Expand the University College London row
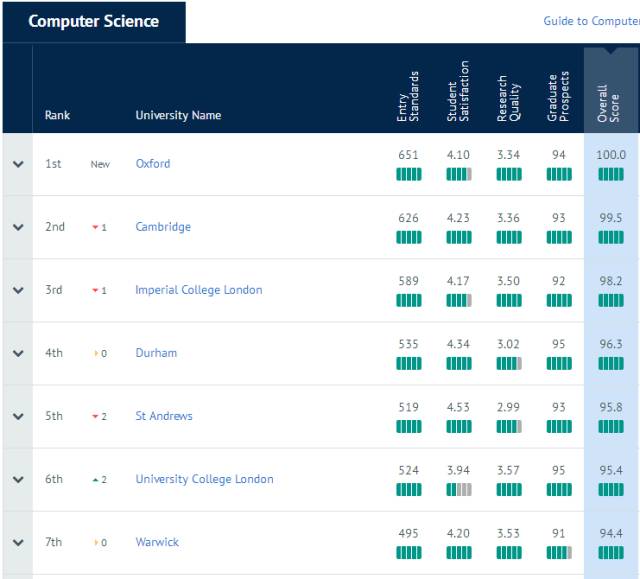This screenshot has width=640, height=579. point(18,479)
